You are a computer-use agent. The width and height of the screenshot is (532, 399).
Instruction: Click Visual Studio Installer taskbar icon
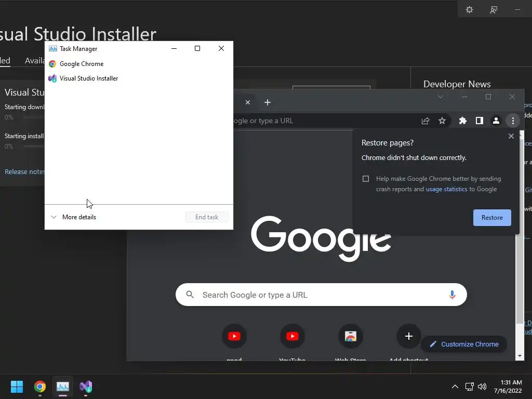pyautogui.click(x=86, y=387)
